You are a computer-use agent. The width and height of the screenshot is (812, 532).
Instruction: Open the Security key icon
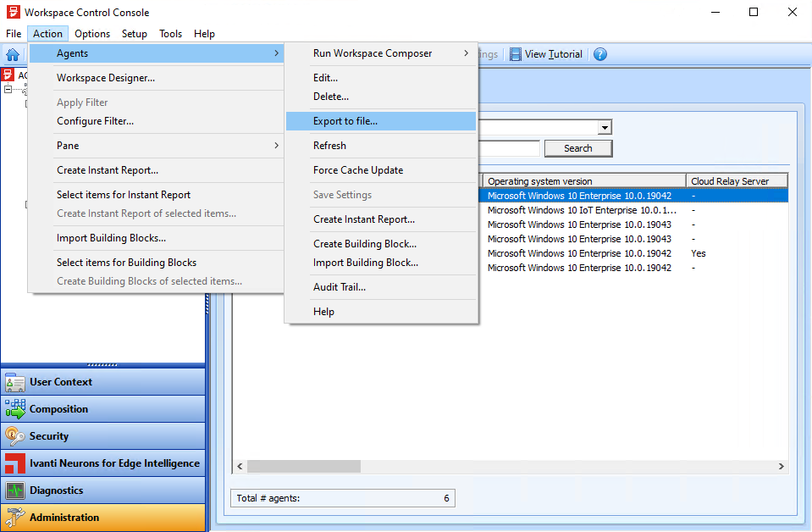click(14, 436)
